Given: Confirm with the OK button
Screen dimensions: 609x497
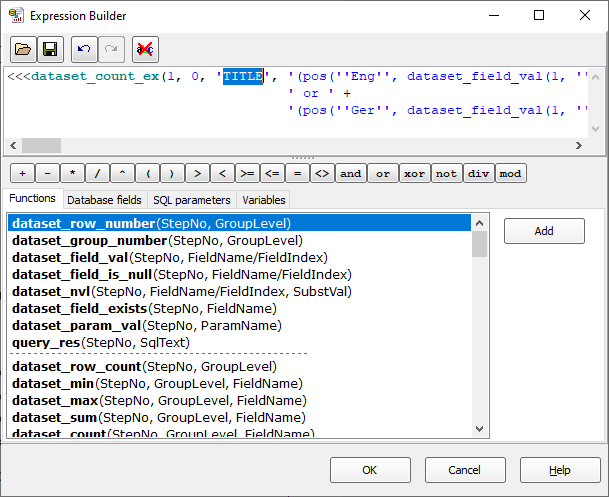Looking at the screenshot, I should [x=370, y=470].
